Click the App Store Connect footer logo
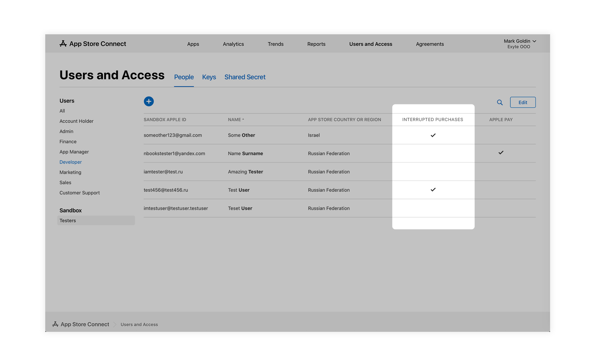 [x=81, y=324]
